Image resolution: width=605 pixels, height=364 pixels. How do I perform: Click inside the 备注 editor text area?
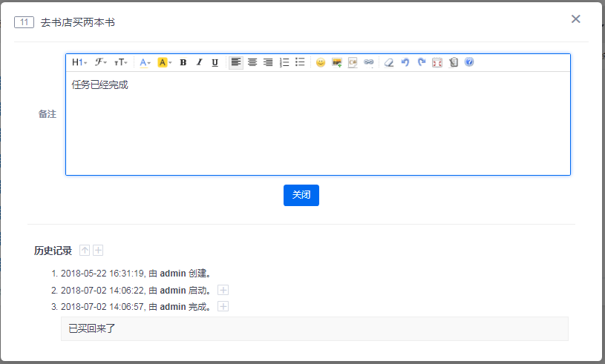[318, 123]
